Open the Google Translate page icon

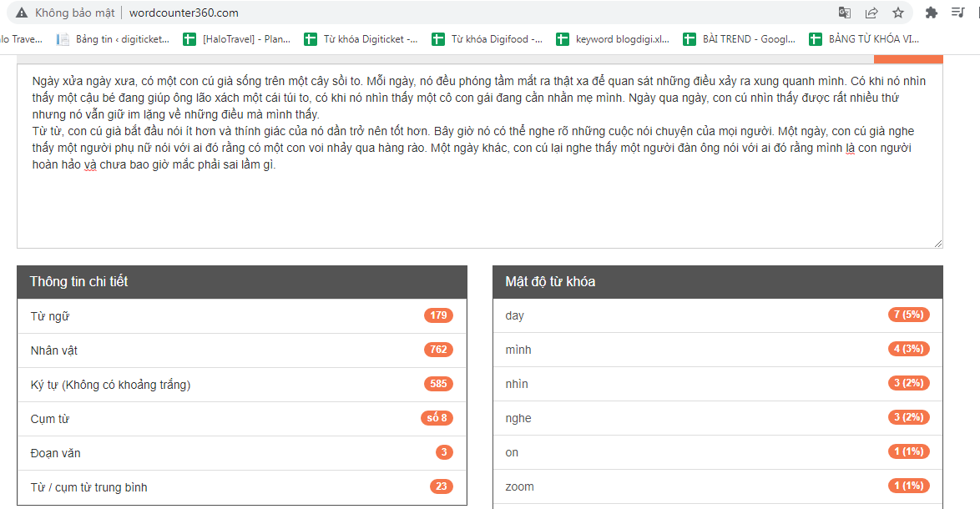tap(845, 13)
